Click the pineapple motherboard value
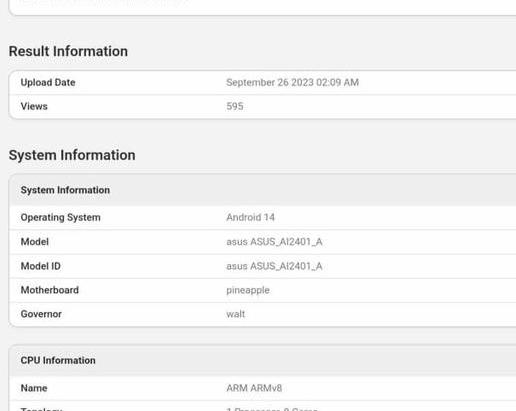Screen dimensions: 516x411 (x=248, y=290)
